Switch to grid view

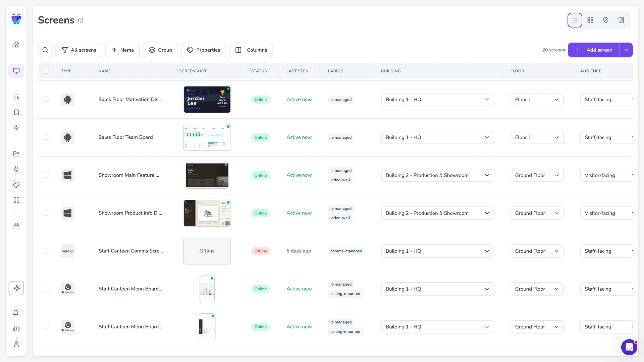coord(590,20)
